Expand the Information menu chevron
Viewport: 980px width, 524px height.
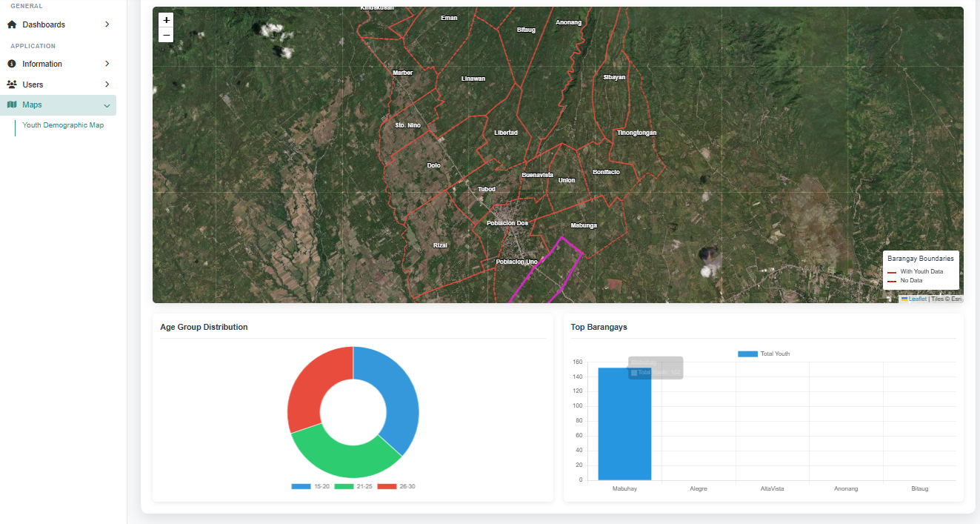click(107, 64)
